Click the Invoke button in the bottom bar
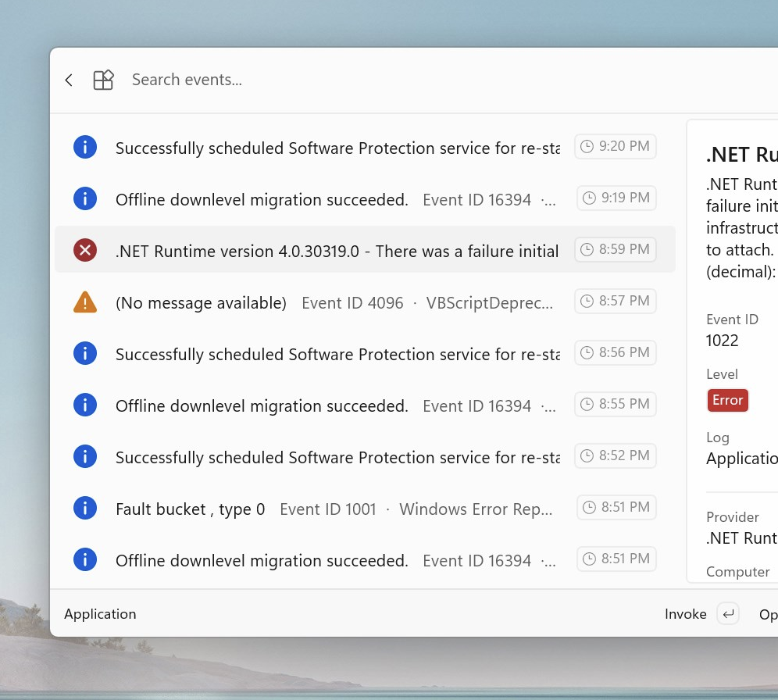This screenshot has width=778, height=700. 685,614
